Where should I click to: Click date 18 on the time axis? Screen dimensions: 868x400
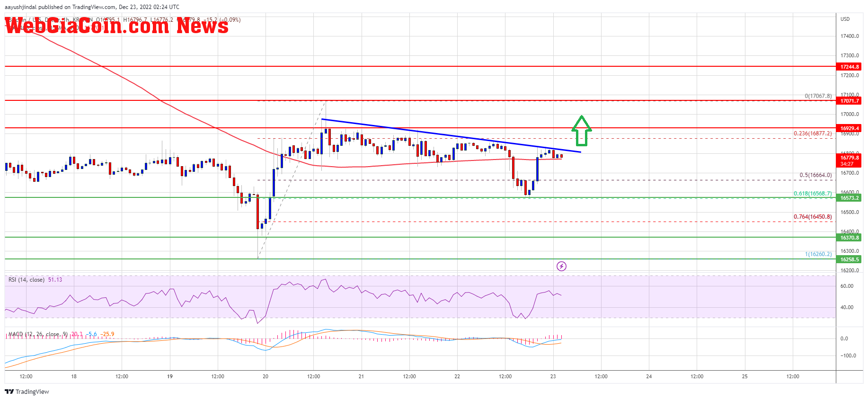[x=74, y=376]
